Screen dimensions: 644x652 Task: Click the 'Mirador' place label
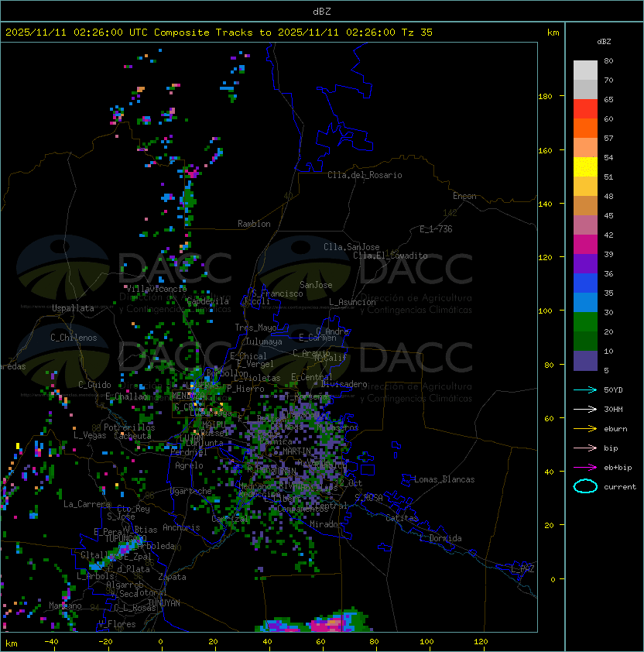(x=326, y=524)
